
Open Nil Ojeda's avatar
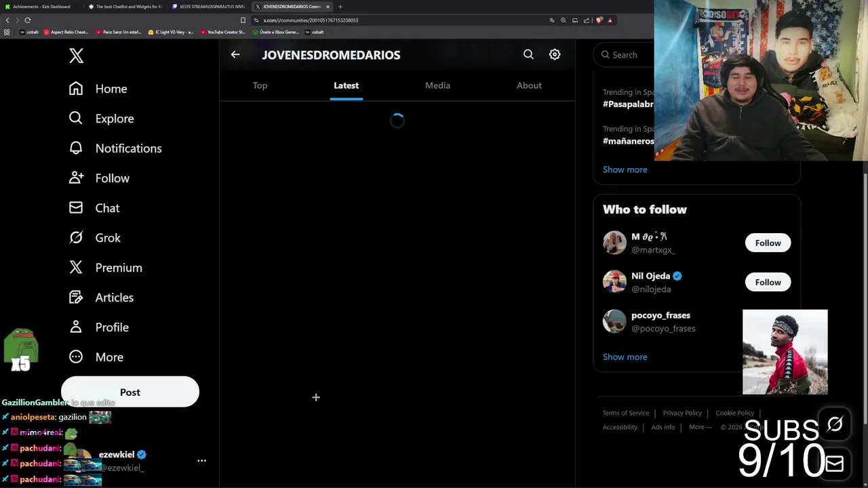pyautogui.click(x=614, y=282)
